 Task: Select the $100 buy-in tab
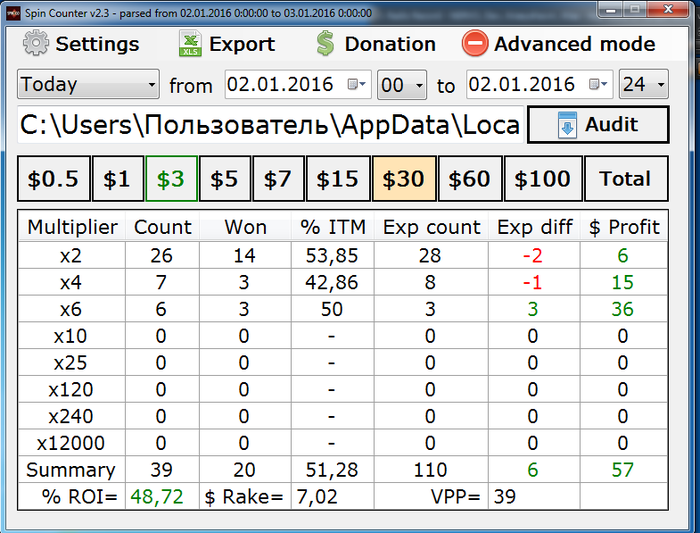coord(543,179)
